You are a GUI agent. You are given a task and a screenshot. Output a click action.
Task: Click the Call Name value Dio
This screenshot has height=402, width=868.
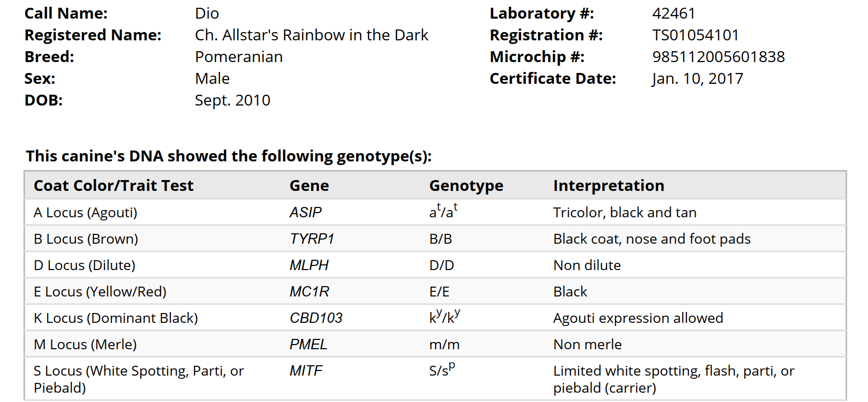(207, 13)
